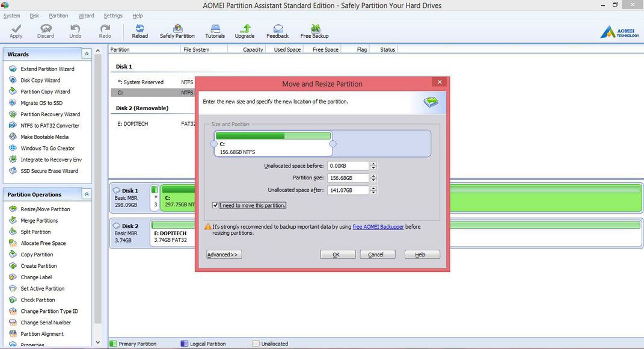644x349 pixels.
Task: Click the Partition size input field
Action: pyautogui.click(x=349, y=178)
